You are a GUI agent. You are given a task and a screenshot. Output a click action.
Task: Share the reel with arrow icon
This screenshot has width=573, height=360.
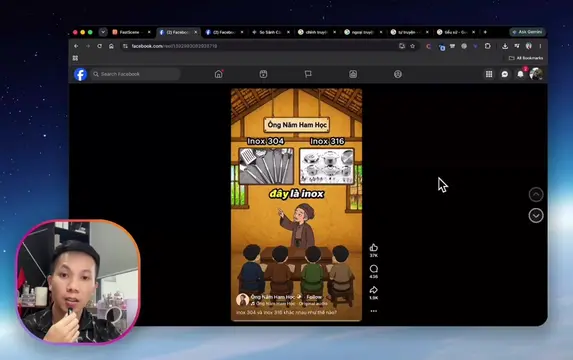(x=373, y=290)
